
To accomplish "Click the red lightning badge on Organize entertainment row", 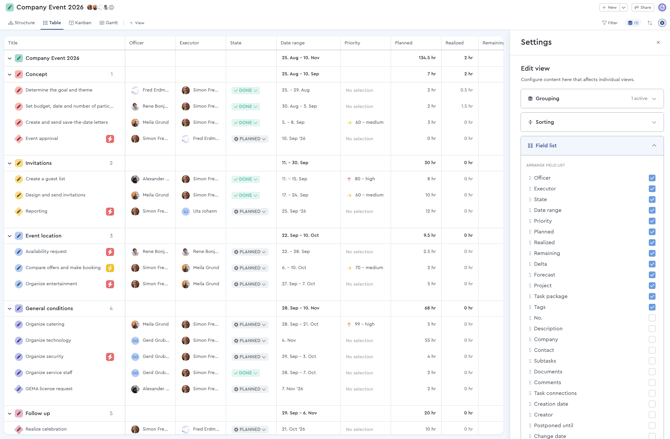I will (x=110, y=284).
